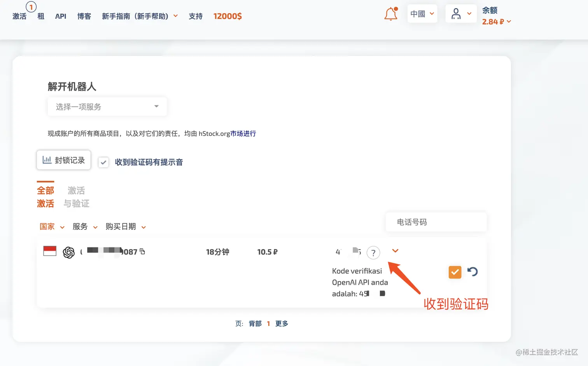Toggle the orange confirm checkbox
The height and width of the screenshot is (366, 588).
pyautogui.click(x=455, y=272)
